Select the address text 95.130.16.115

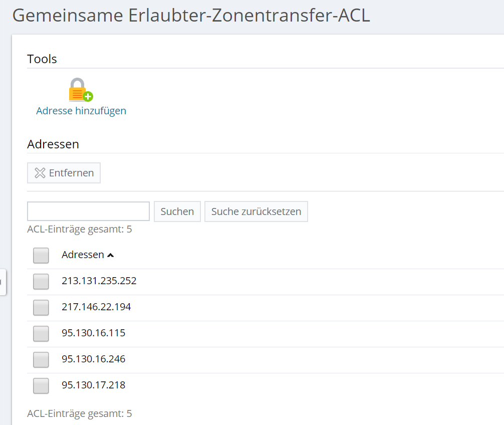click(x=93, y=333)
